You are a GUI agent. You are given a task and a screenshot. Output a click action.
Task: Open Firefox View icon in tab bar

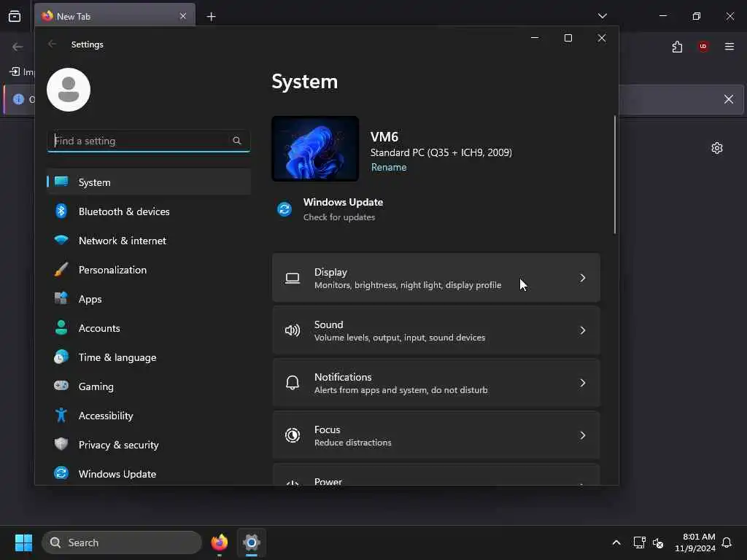point(15,16)
